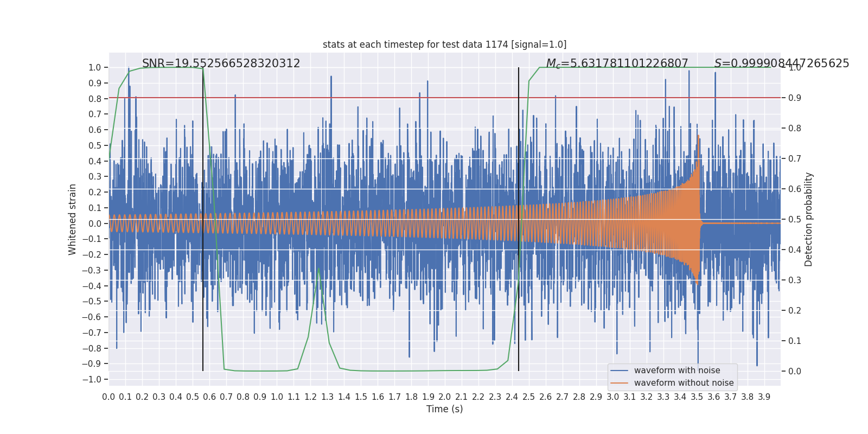Click the black vertical line near 0.56 s
The height and width of the screenshot is (434, 868).
pyautogui.click(x=203, y=325)
